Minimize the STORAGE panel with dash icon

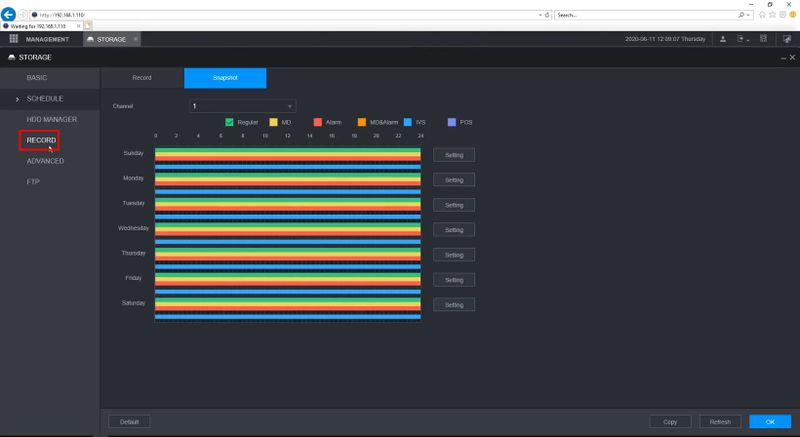point(783,58)
